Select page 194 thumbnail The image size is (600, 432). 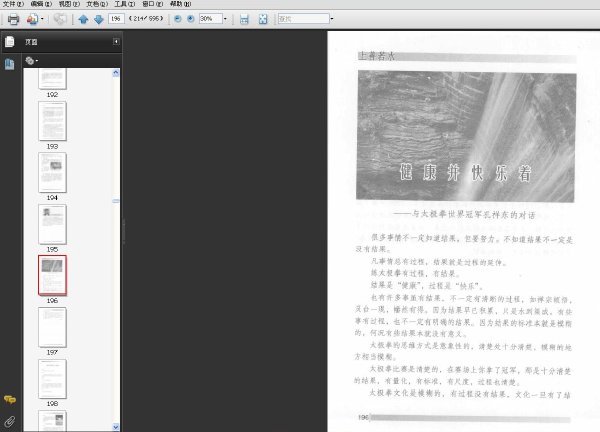click(52, 173)
